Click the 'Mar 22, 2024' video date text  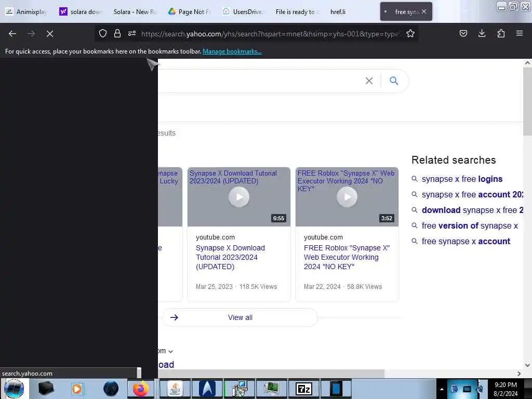pos(322,287)
